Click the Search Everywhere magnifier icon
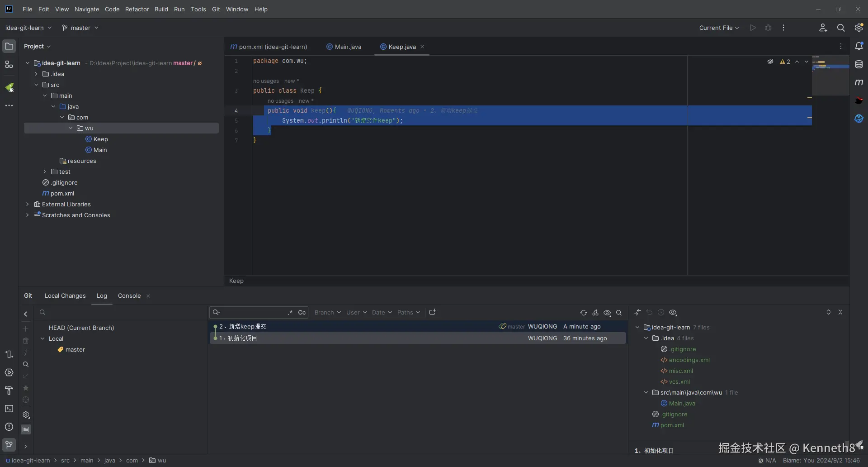Viewport: 868px width, 467px height. [x=841, y=28]
